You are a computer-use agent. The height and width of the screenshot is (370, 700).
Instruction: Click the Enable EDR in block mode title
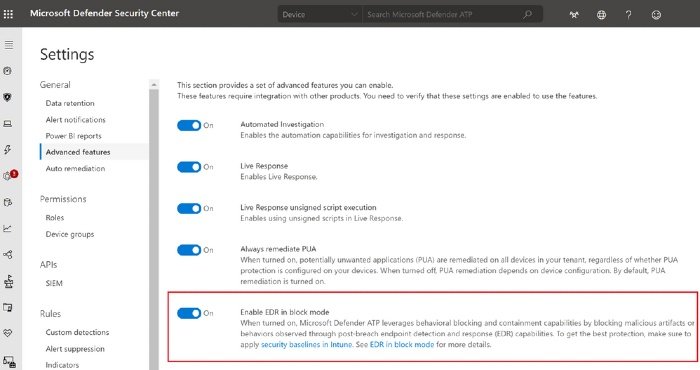285,312
